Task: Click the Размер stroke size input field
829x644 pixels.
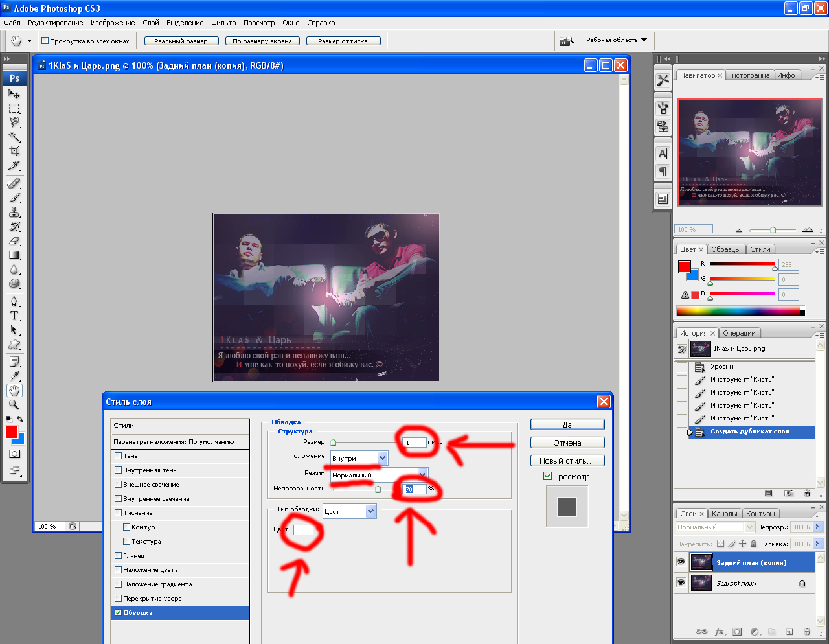Action: 414,443
